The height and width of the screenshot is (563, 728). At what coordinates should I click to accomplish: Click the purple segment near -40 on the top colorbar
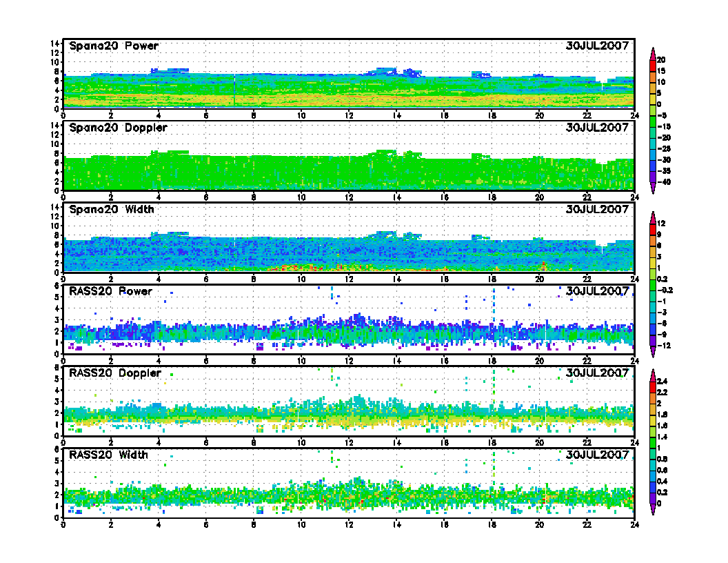click(653, 177)
